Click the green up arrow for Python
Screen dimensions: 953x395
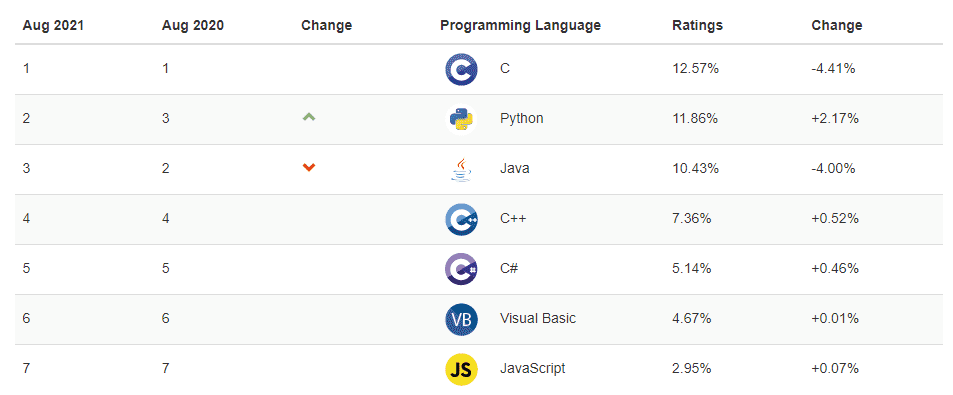[x=309, y=118]
